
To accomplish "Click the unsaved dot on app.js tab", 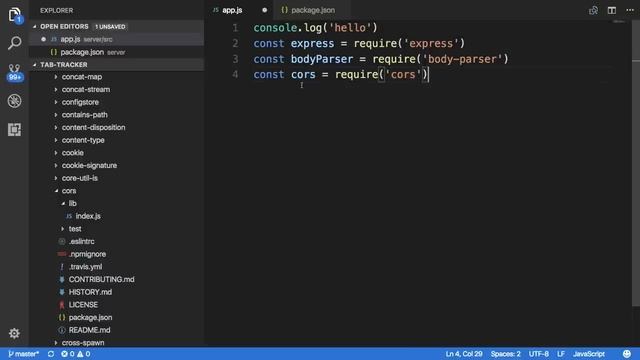I will coord(264,10).
